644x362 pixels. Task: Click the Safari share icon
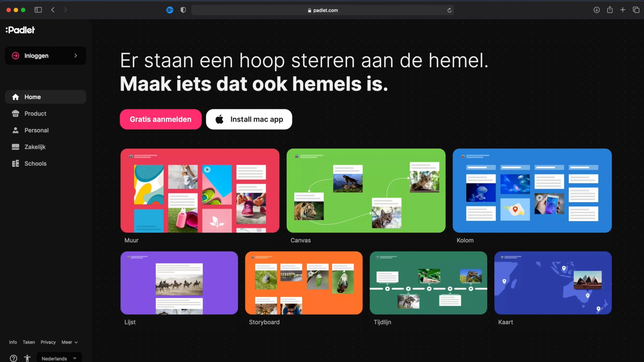[x=610, y=10]
